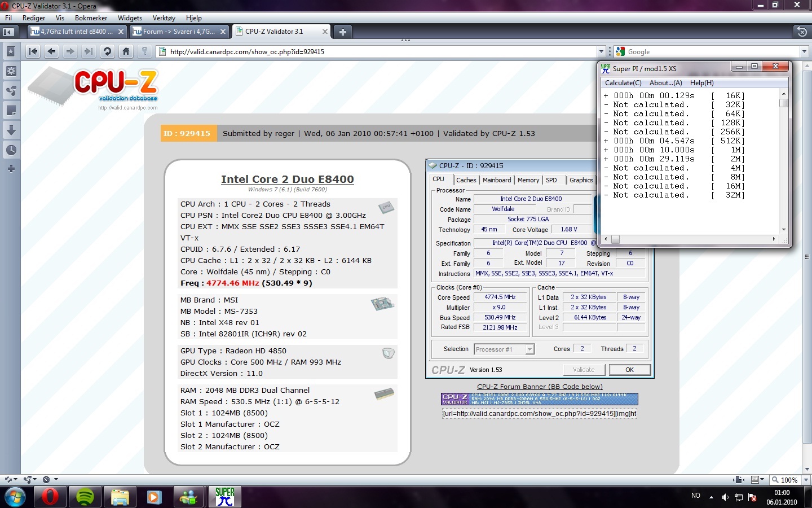Close the 'Forum -> Svarer' tab

click(x=223, y=32)
